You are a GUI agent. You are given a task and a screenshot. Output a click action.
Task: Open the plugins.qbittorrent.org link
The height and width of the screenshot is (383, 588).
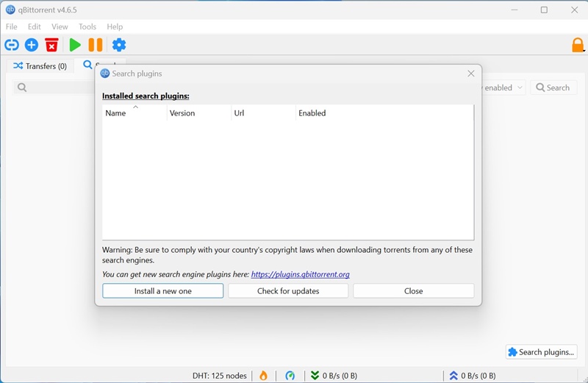pos(301,274)
